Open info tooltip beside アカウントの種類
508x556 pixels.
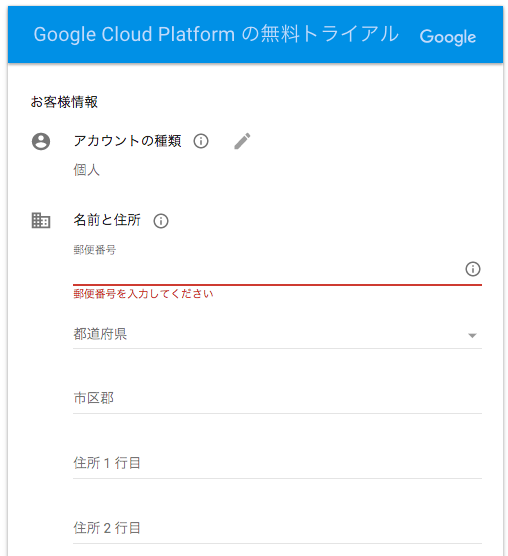tap(201, 141)
